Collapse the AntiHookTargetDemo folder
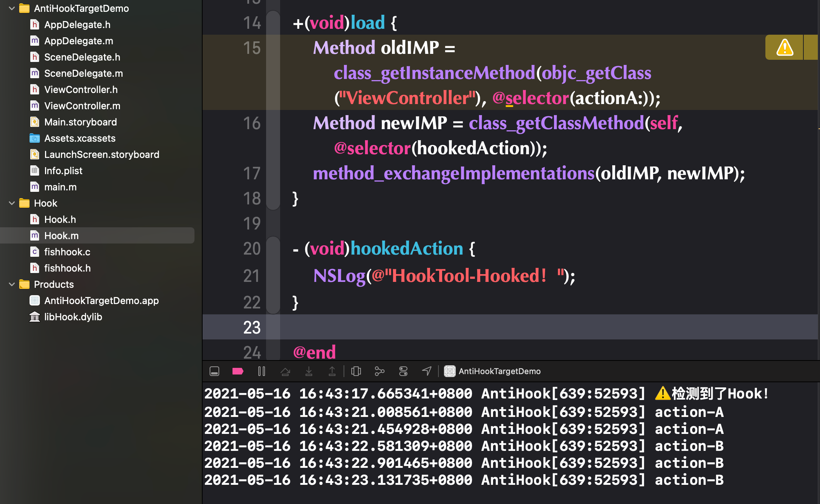 (x=12, y=8)
